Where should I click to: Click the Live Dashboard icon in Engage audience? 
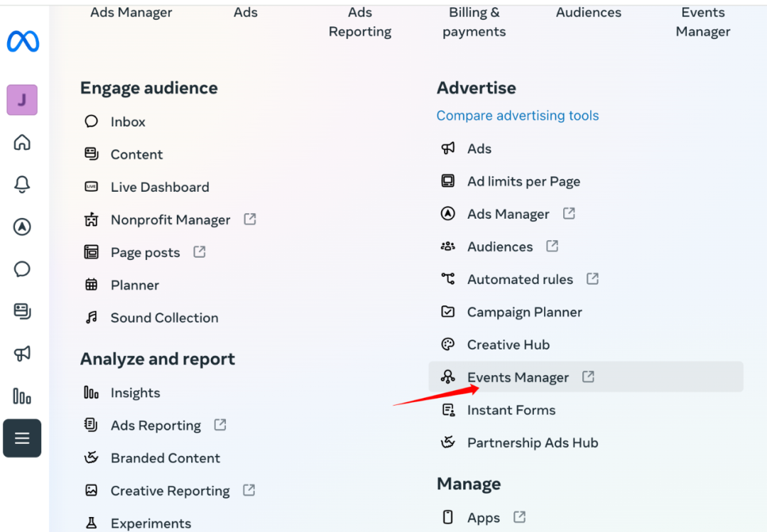[x=91, y=187]
